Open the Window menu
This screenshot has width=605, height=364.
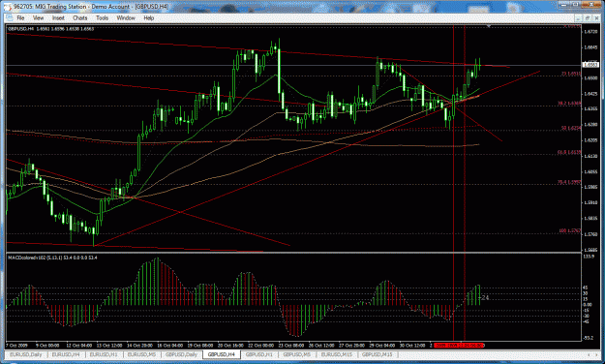pyautogui.click(x=126, y=18)
